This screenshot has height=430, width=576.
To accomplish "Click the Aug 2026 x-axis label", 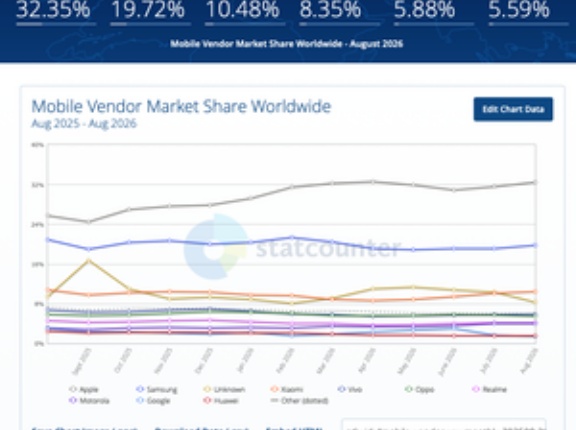I will tap(529, 361).
